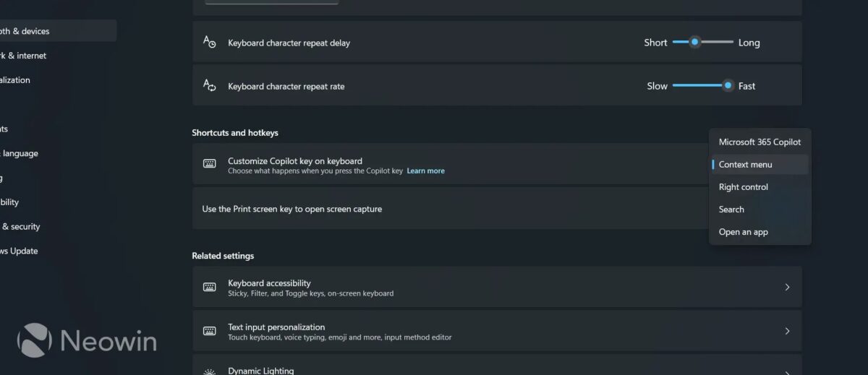Choose Open an app option
The height and width of the screenshot is (375, 868).
click(x=759, y=232)
